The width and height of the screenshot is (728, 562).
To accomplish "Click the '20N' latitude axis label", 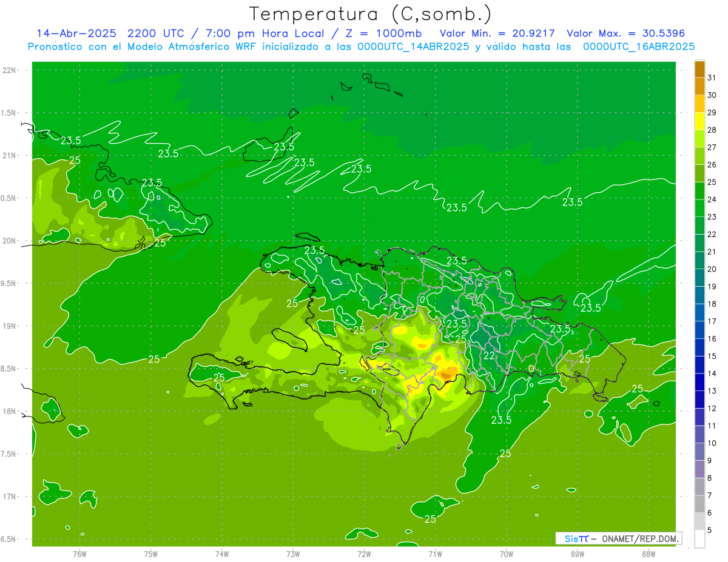I will [x=10, y=241].
